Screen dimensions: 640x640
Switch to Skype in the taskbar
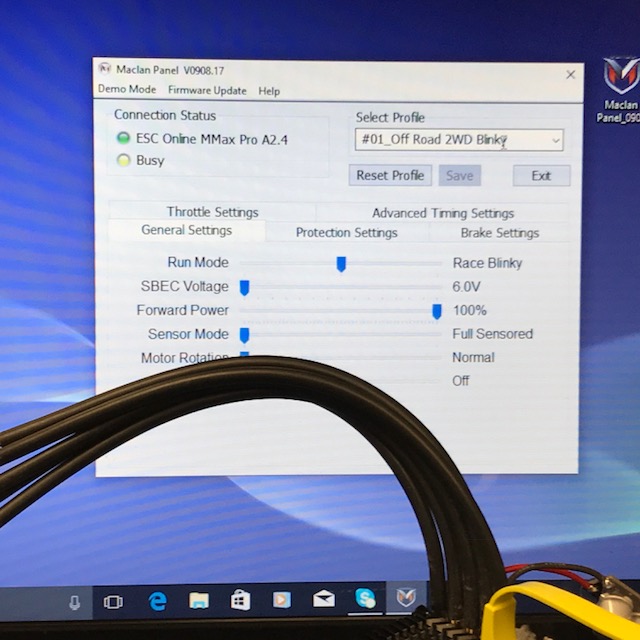pos(365,599)
